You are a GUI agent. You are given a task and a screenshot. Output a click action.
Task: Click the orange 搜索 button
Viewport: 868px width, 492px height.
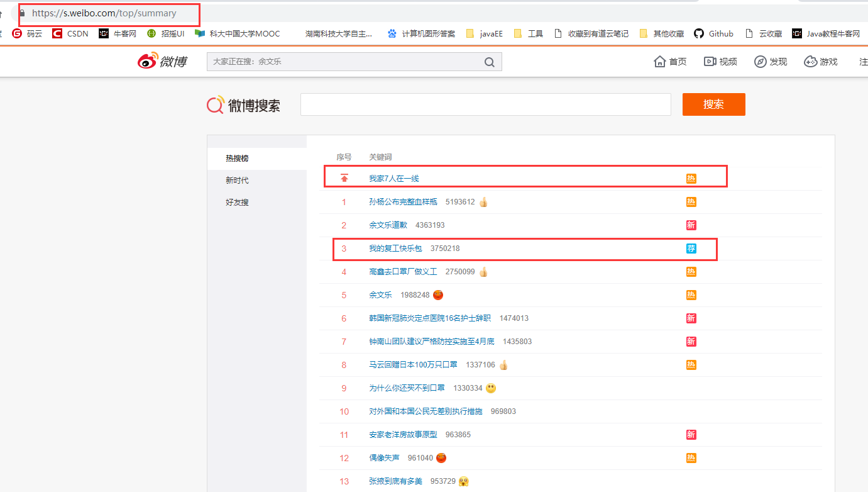click(x=714, y=104)
